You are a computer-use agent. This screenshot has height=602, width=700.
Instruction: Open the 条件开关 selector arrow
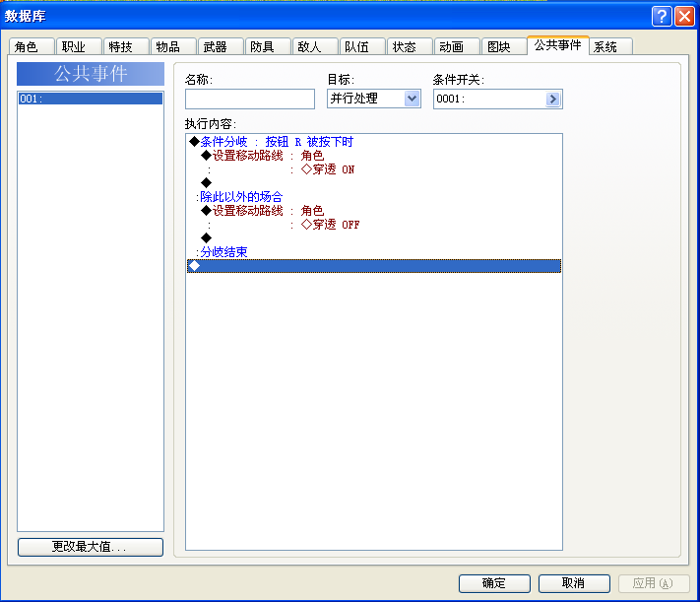point(552,99)
